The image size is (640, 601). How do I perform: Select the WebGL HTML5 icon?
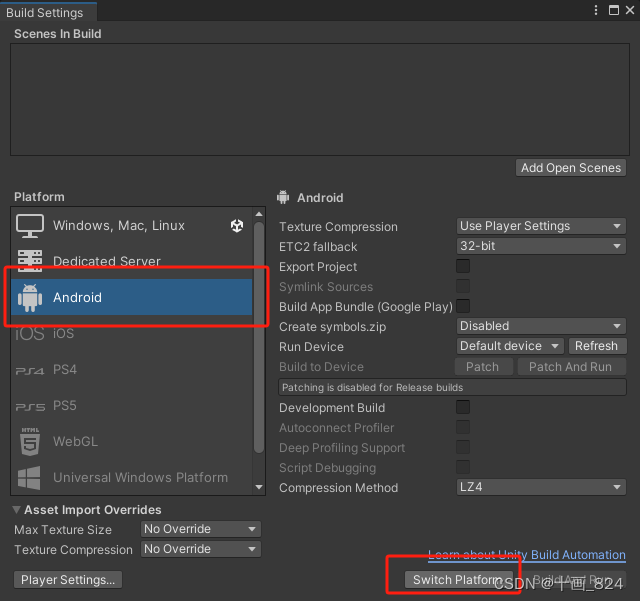tap(30, 442)
